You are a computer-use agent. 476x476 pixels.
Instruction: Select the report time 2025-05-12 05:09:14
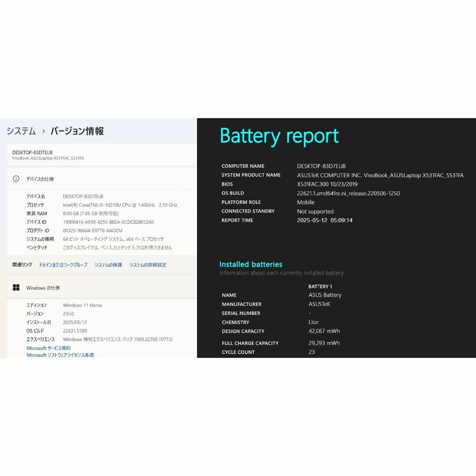click(x=325, y=220)
